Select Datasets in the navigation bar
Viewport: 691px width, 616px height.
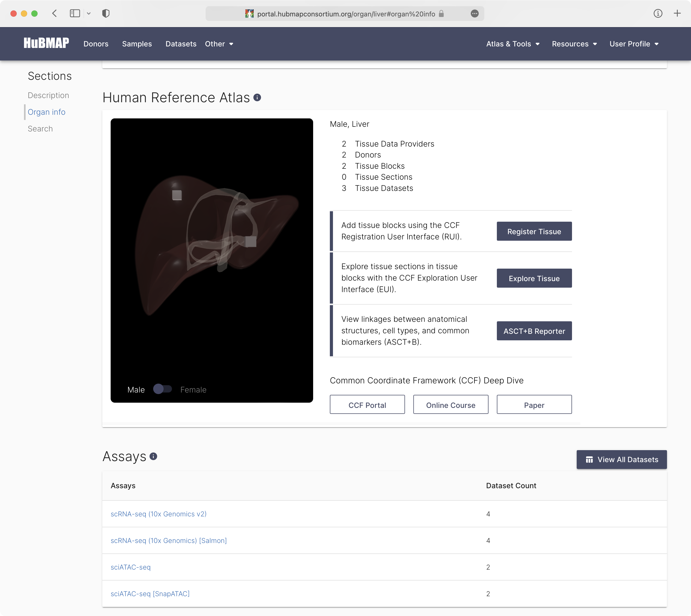[181, 44]
